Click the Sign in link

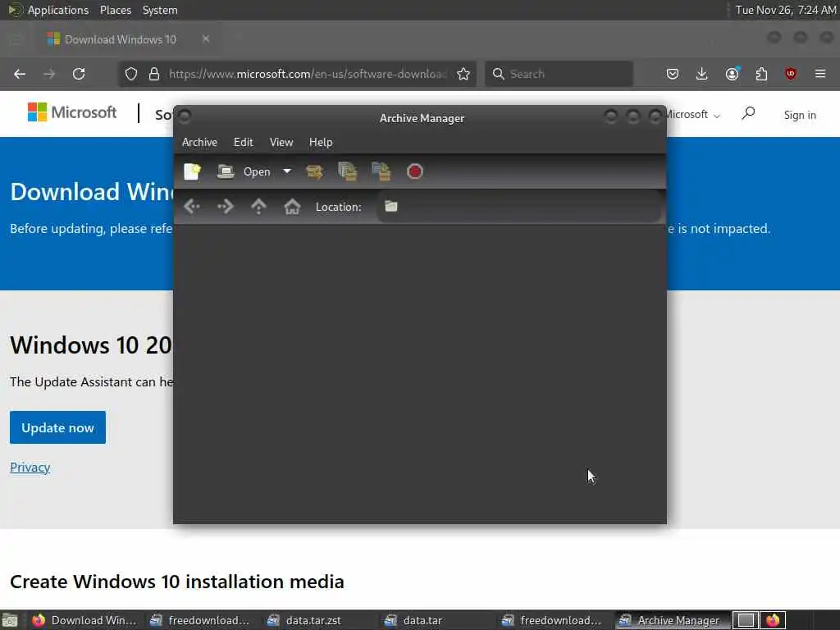(800, 115)
